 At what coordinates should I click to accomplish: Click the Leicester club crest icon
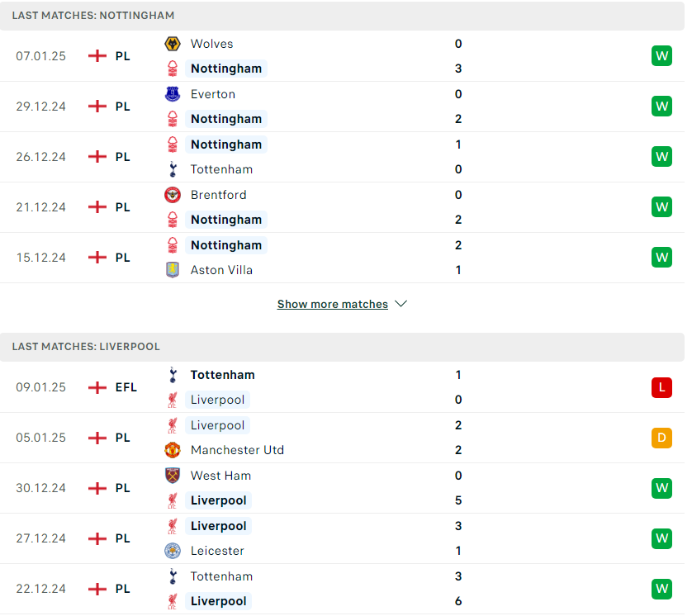tap(173, 551)
